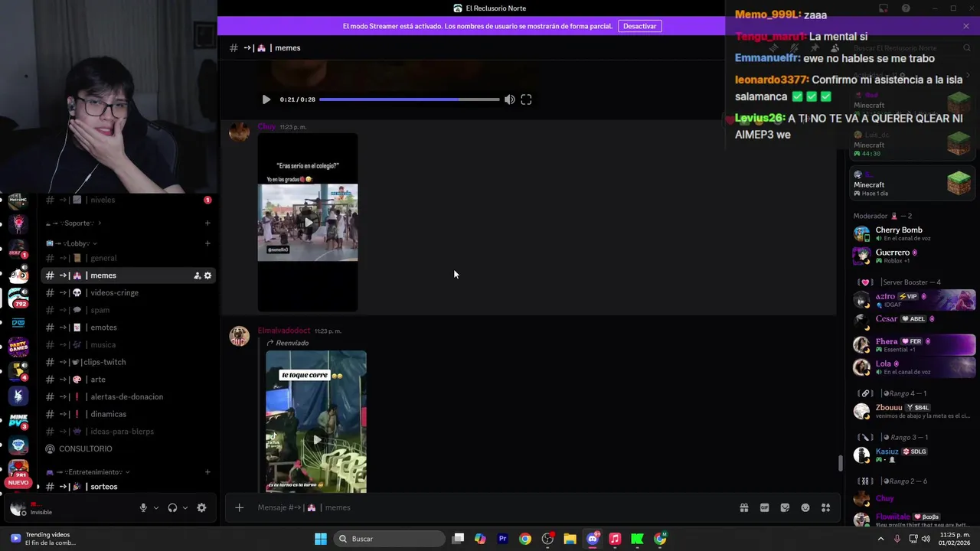The image size is (980, 551).
Task: Open the invite people icon on memes channel
Action: point(197,275)
